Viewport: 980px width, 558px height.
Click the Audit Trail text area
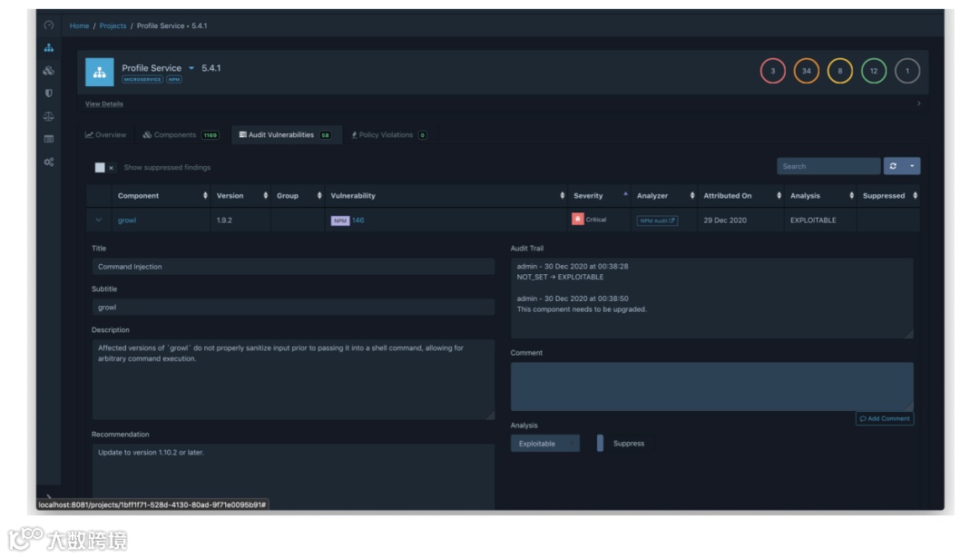point(712,299)
